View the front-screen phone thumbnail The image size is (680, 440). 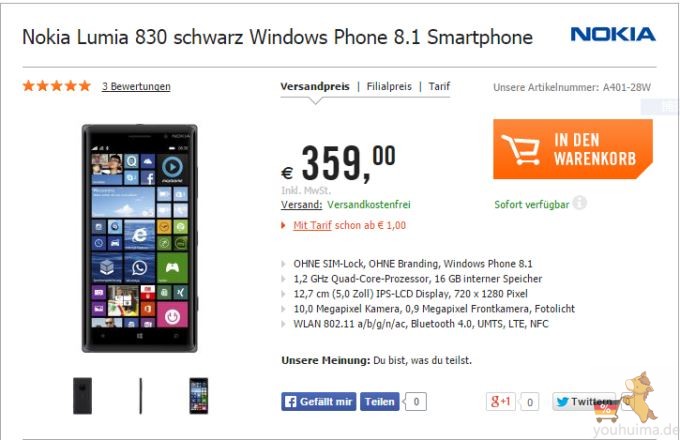199,396
